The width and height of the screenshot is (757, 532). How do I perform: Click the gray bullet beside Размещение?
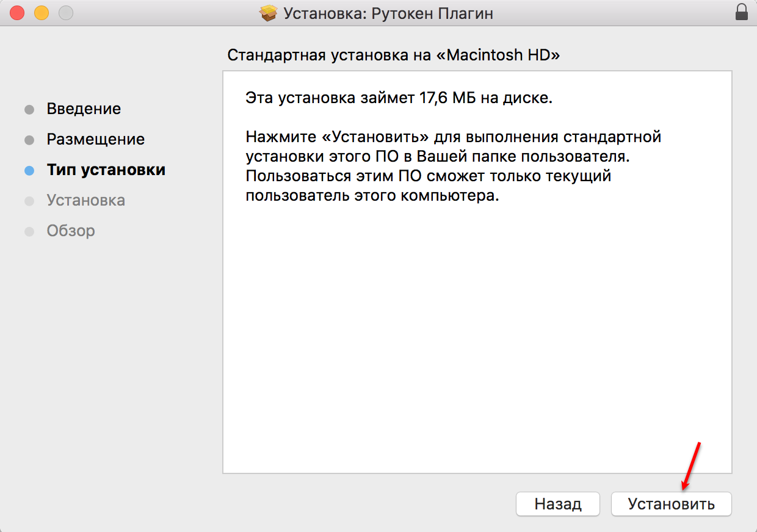point(29,140)
